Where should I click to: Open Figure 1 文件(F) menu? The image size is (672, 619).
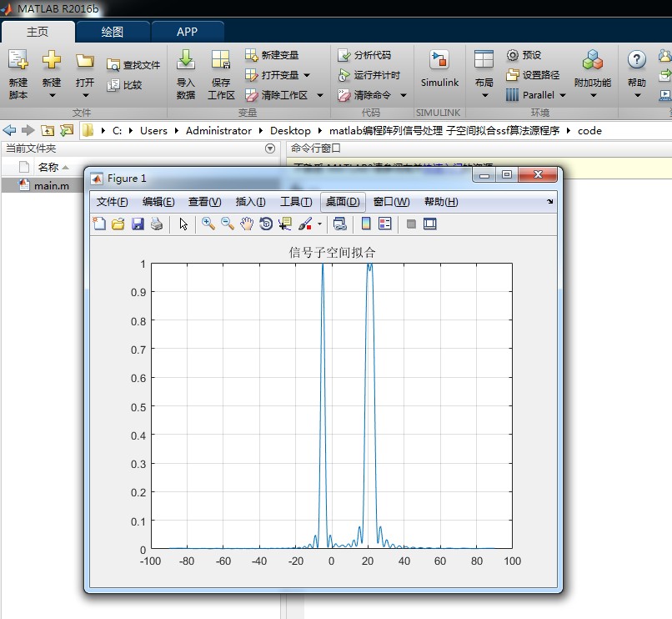pos(112,202)
